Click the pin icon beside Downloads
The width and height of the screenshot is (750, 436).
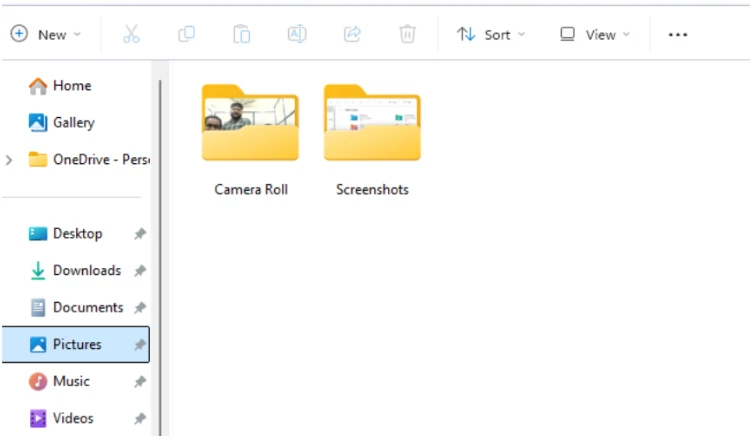click(x=140, y=271)
